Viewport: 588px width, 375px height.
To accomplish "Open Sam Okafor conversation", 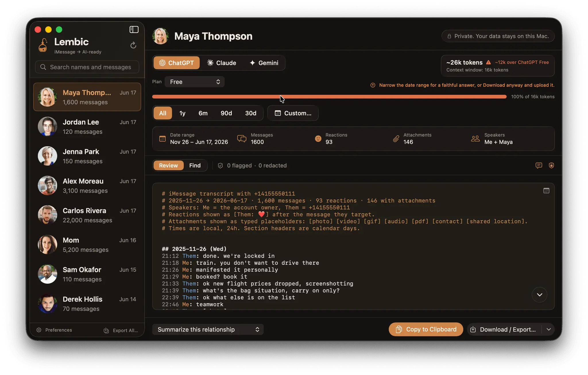I will (x=87, y=274).
